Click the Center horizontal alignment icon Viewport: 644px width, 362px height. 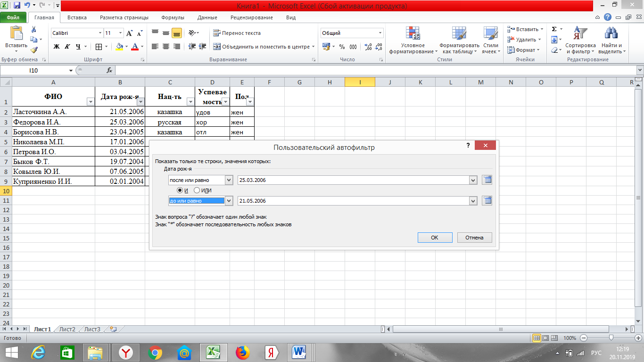(166, 47)
